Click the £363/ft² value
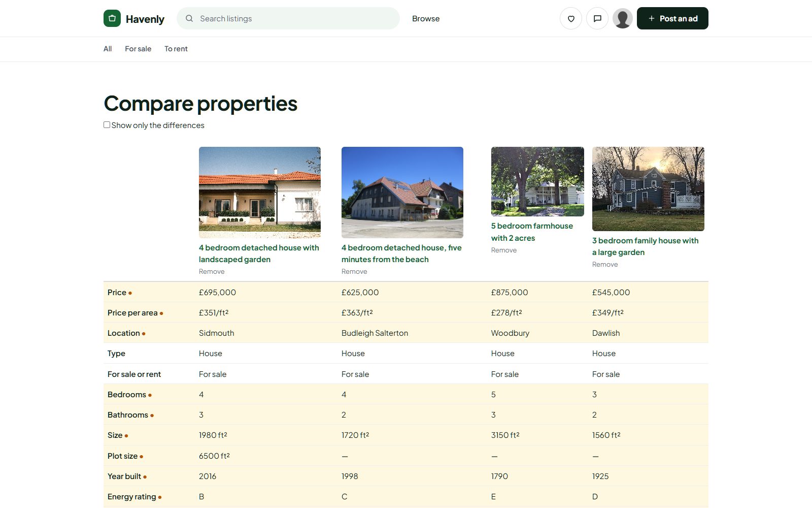The width and height of the screenshot is (812, 508). 357,312
